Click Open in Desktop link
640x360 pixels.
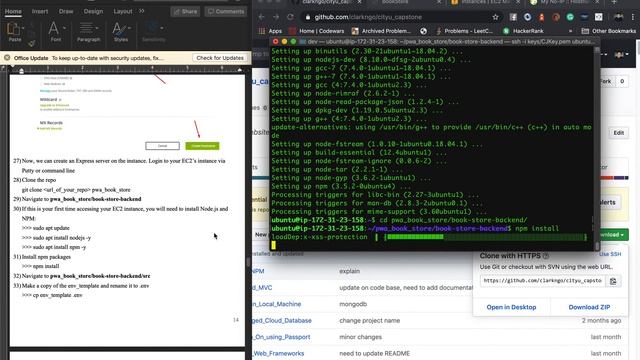[511, 307]
